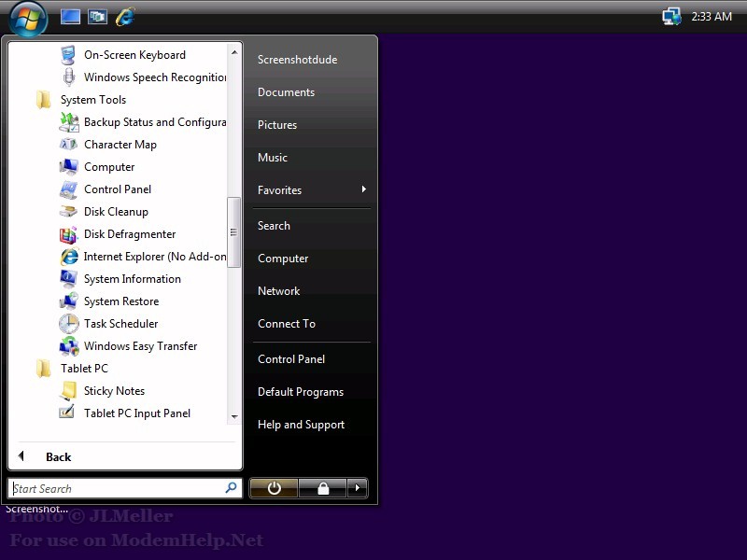
Task: Open Connect To from right pane
Action: (287, 324)
